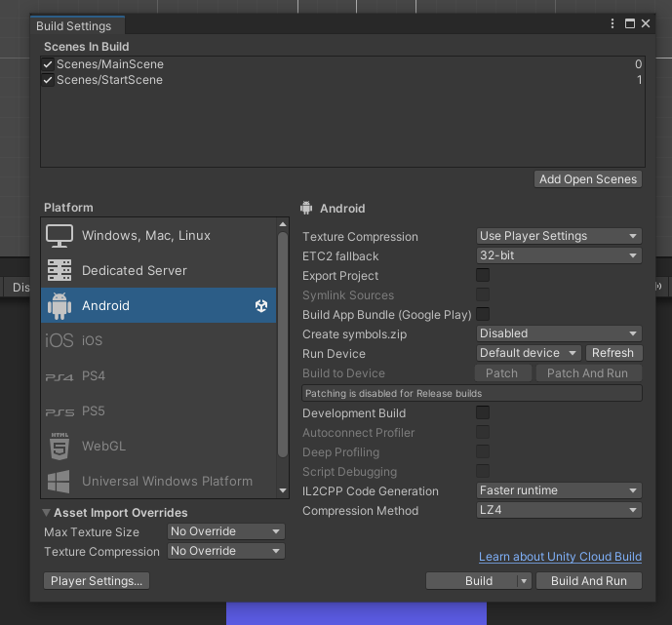Enable Build App Bundle (Google Play) checkbox

click(x=483, y=314)
